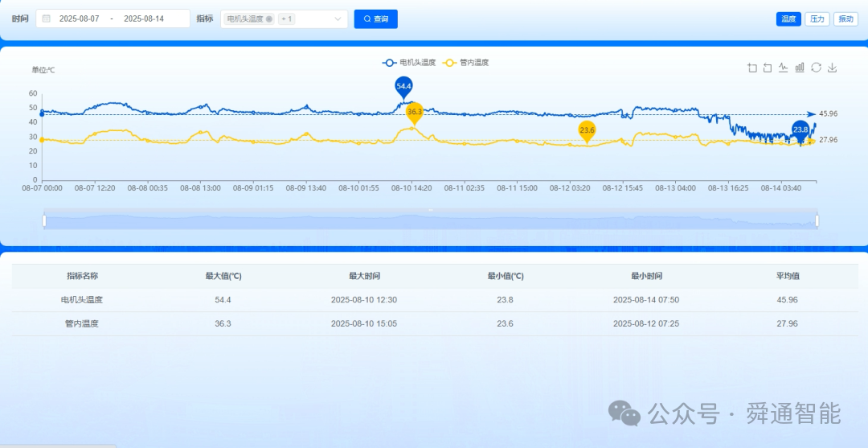868x448 pixels.
Task: Click the 23.6 minimum value cell
Action: 505,323
